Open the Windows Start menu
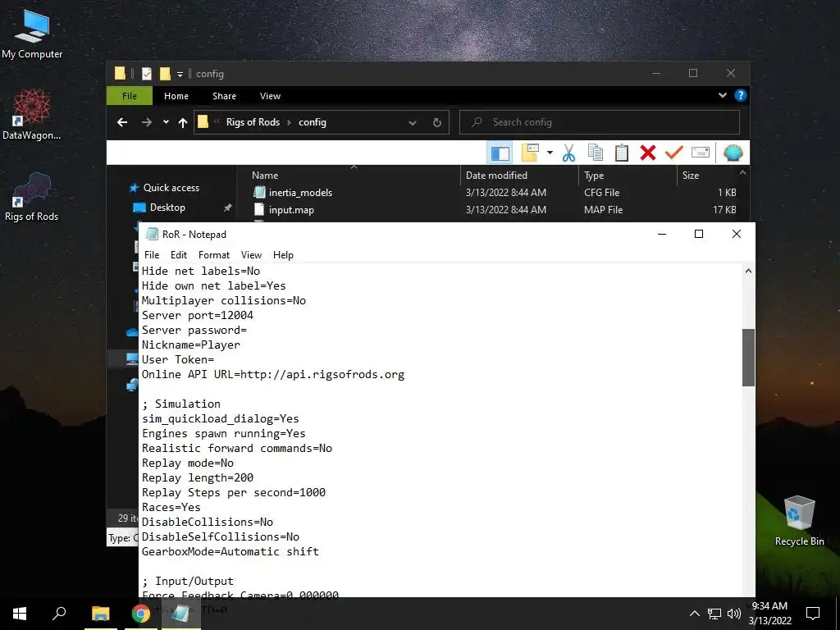 (x=20, y=614)
